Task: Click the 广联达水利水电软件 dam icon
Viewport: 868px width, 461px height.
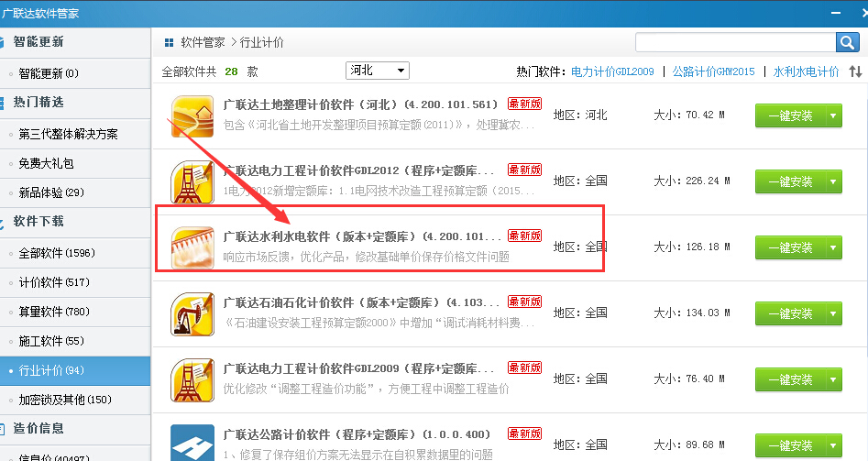Action: 192,248
